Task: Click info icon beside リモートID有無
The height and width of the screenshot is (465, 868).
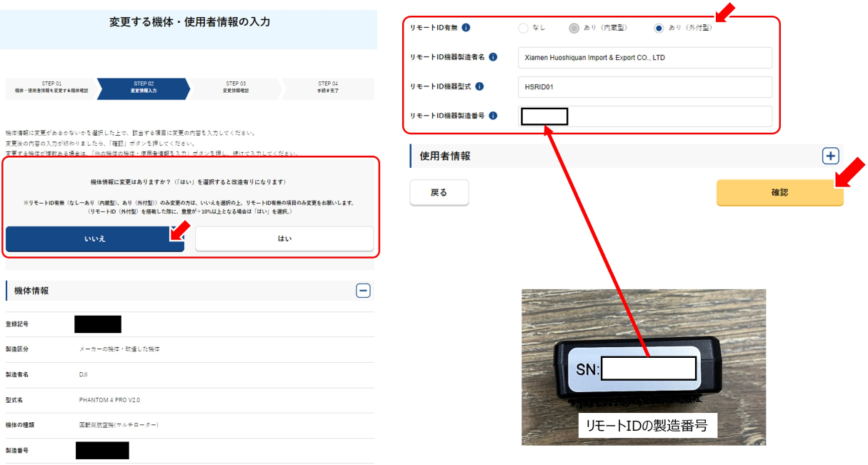Action: click(466, 28)
